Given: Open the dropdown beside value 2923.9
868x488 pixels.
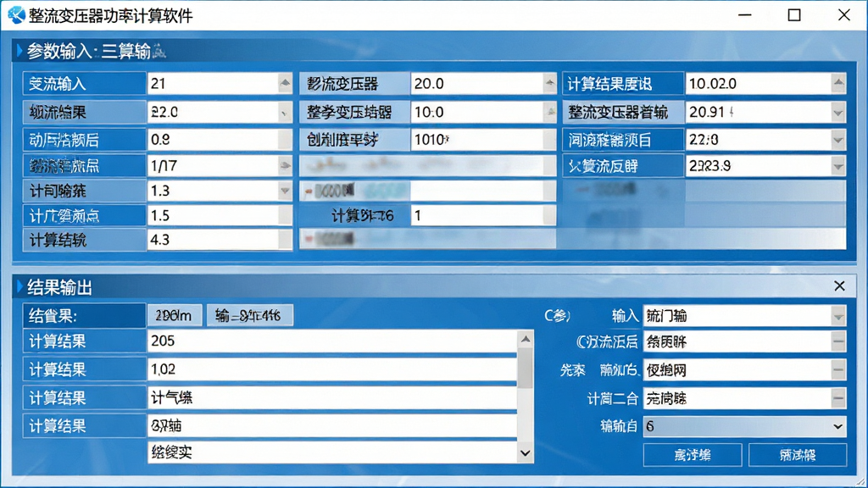Looking at the screenshot, I should 838,165.
